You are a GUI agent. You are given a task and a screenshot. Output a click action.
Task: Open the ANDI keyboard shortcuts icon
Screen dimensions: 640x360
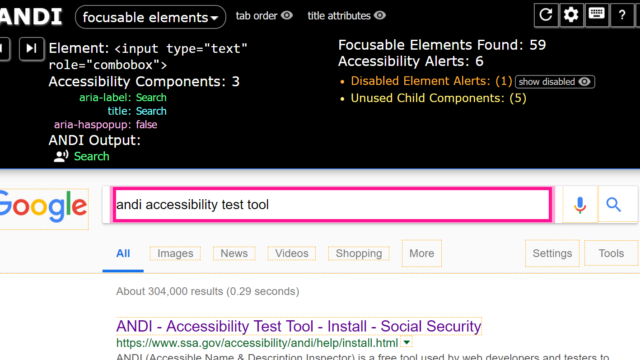pyautogui.click(x=597, y=15)
